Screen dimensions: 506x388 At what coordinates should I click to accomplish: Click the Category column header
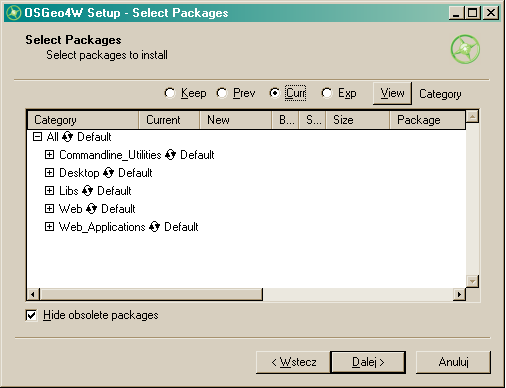pos(83,120)
